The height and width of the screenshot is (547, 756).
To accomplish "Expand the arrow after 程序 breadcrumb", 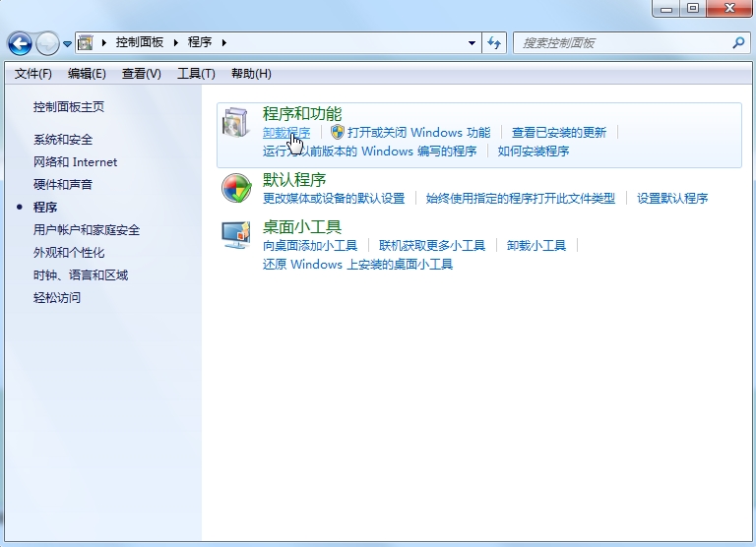I will click(x=224, y=43).
